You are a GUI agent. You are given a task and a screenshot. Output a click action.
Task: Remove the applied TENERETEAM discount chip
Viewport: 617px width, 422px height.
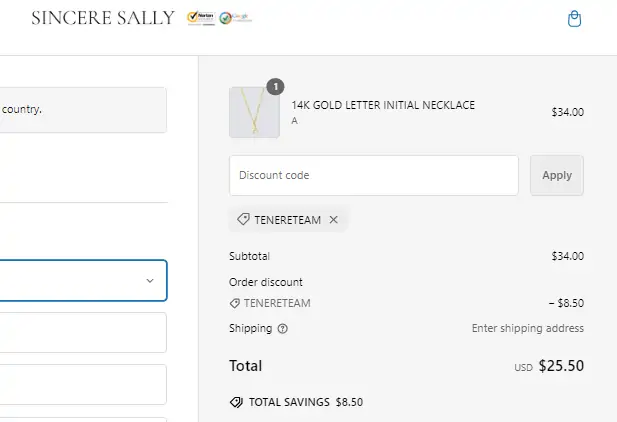pyautogui.click(x=334, y=220)
